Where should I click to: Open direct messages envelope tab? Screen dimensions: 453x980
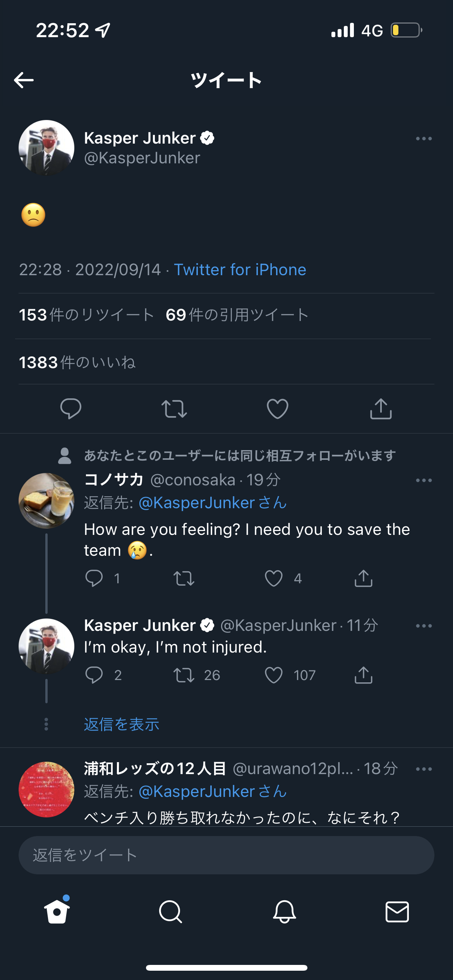397,911
